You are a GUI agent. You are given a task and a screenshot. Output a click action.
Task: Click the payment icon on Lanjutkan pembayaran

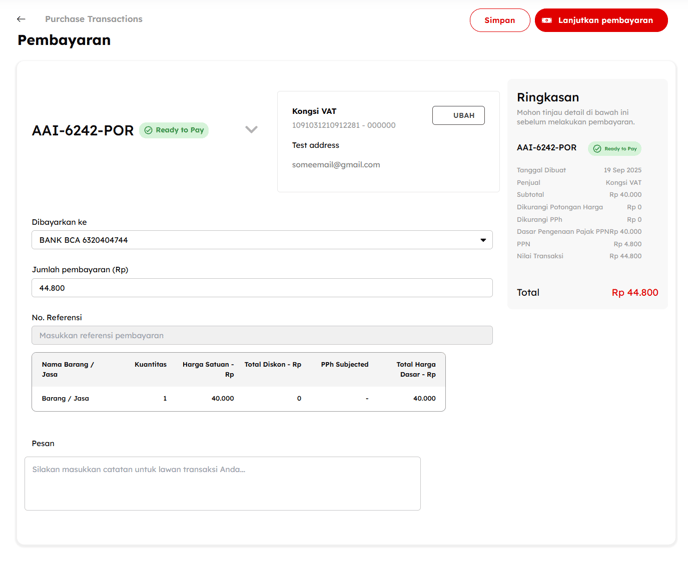point(547,20)
